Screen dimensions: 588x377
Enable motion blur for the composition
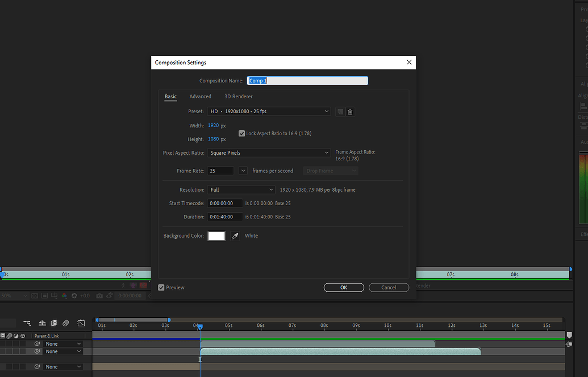(x=66, y=323)
